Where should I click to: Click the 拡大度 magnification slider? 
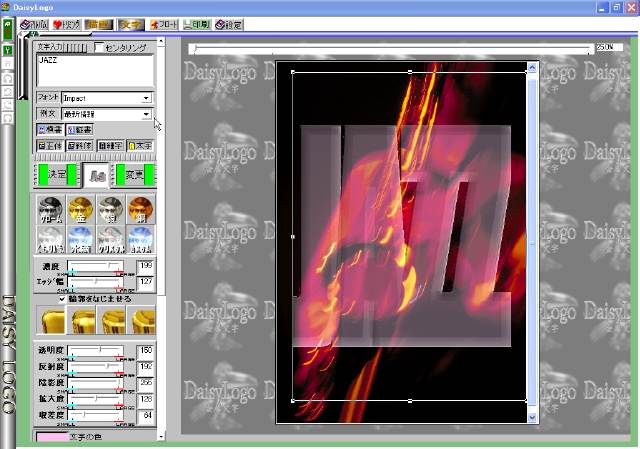point(96,399)
